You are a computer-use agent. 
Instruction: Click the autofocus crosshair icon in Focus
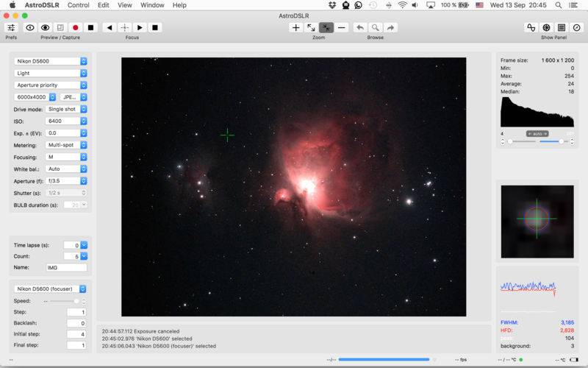pos(125,27)
